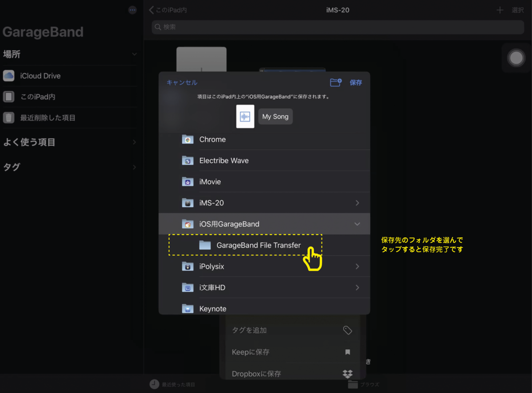The width and height of the screenshot is (532, 393).
Task: Select the i文庫HD folder icon
Action: (x=188, y=288)
